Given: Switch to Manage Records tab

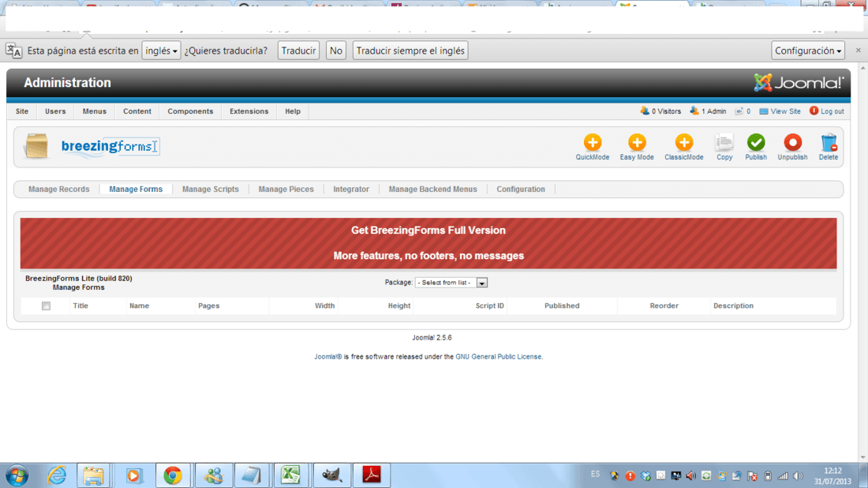Looking at the screenshot, I should point(58,190).
